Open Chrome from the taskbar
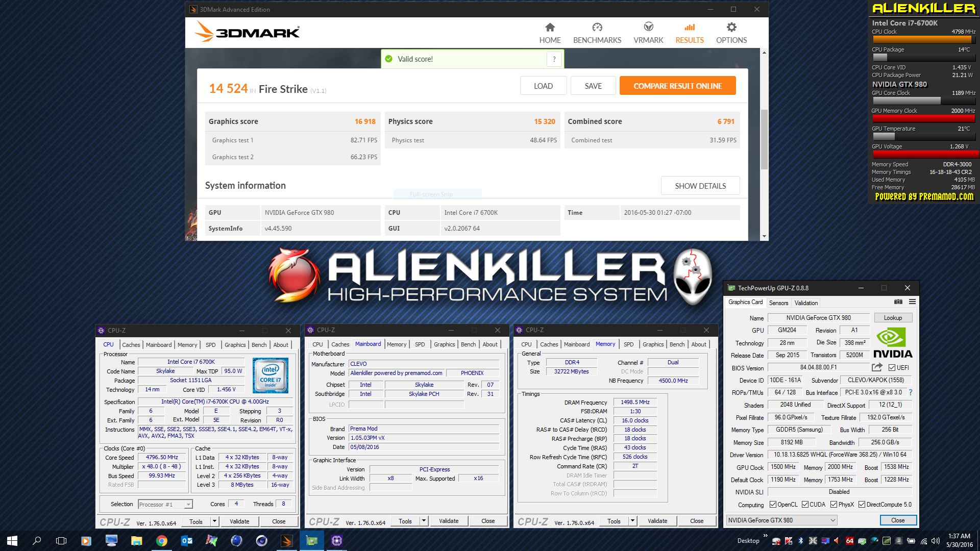The width and height of the screenshot is (980, 551). 161,541
